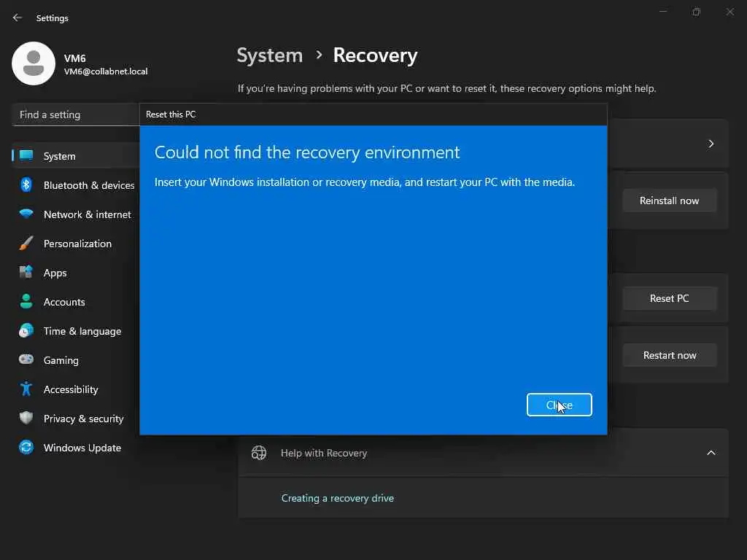Minimize the Settings window
747x560 pixels.
662,12
